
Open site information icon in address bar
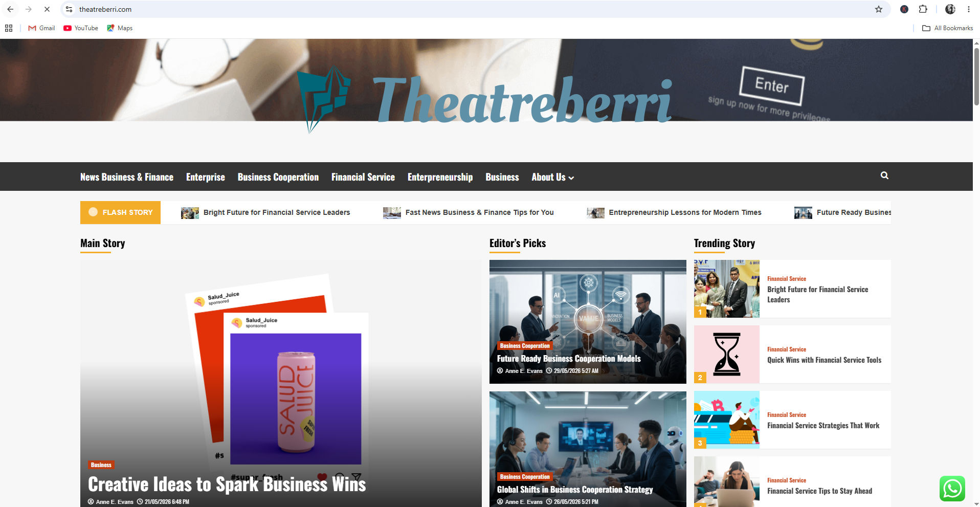click(x=69, y=9)
